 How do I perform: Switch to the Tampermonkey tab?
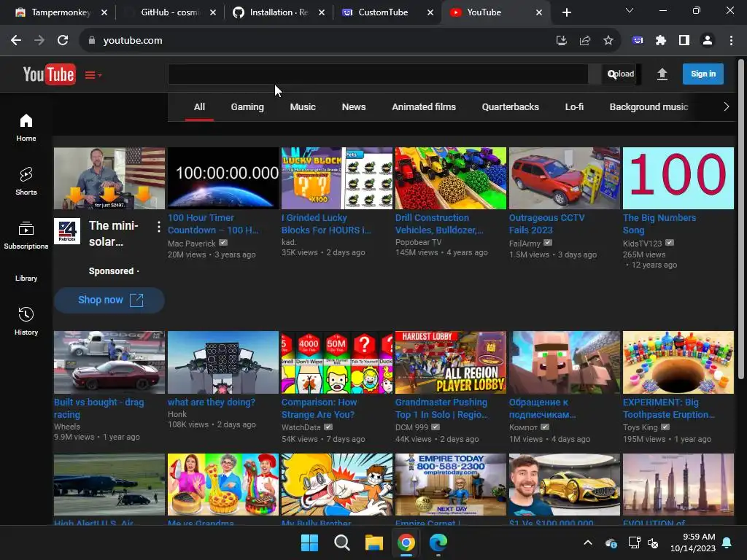point(61,12)
